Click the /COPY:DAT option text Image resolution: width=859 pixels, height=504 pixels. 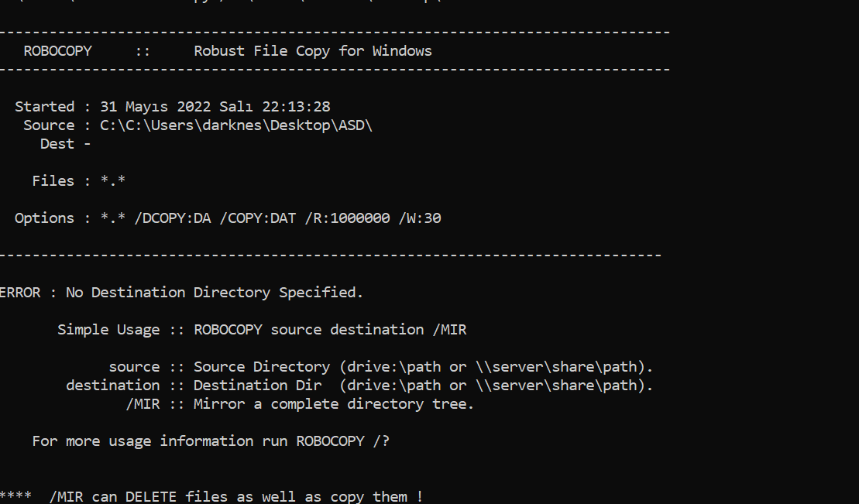click(x=257, y=218)
